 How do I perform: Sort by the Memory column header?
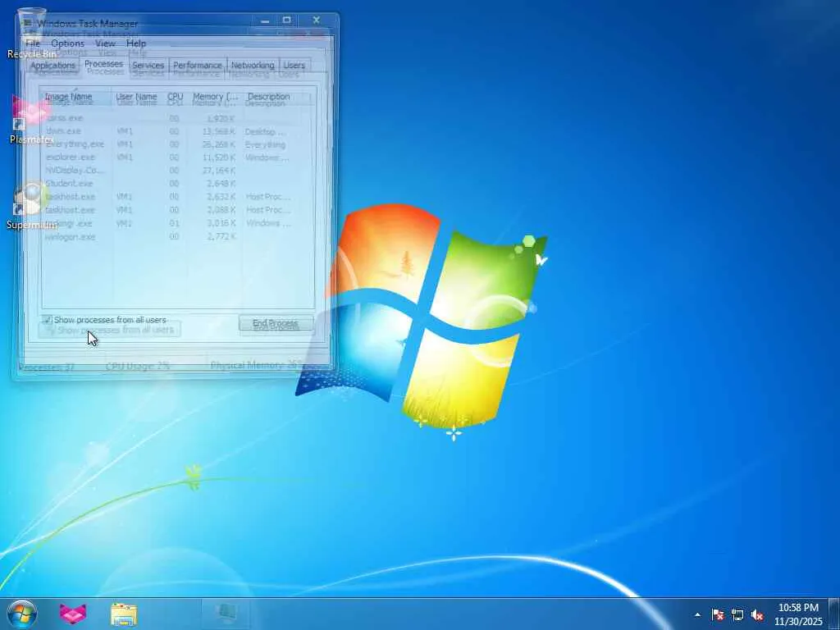point(216,97)
